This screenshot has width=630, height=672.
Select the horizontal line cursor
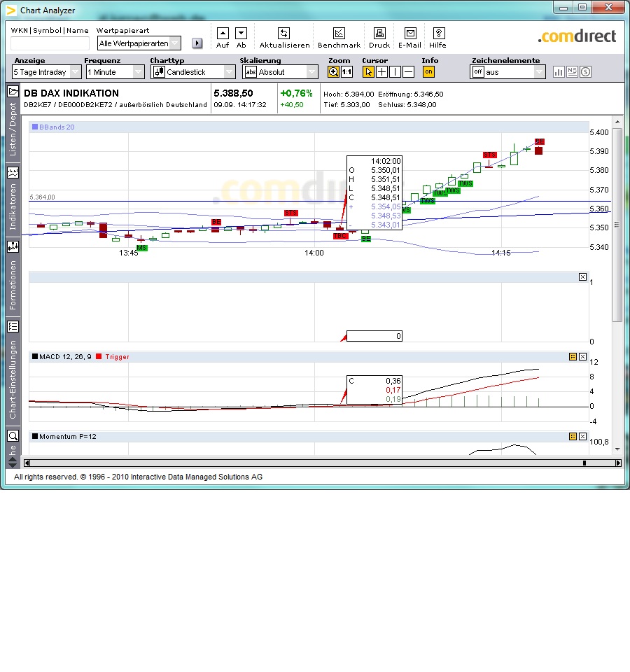409,72
